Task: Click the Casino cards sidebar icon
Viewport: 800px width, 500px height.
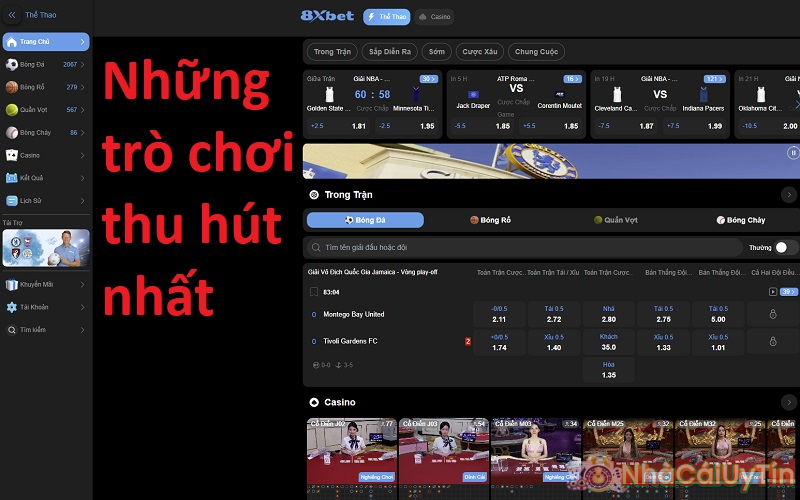Action: (12, 155)
